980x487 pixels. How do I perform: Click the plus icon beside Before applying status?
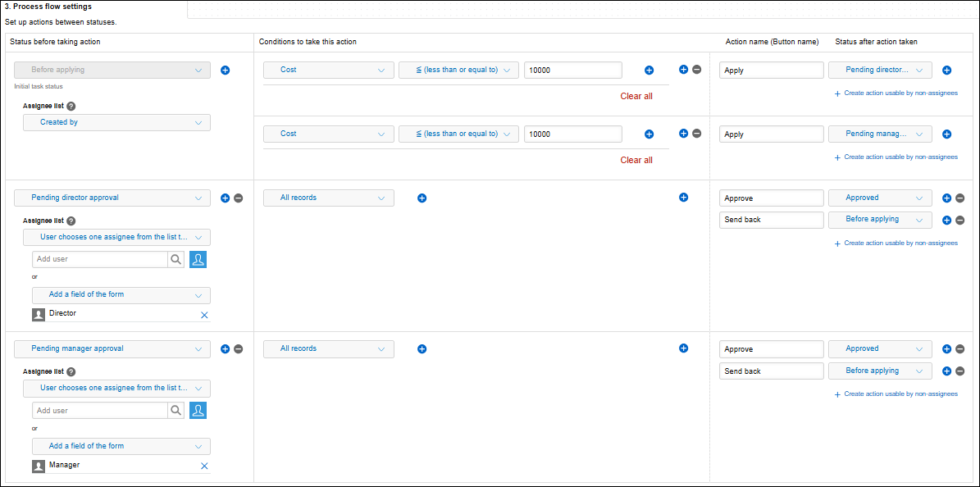coord(226,71)
